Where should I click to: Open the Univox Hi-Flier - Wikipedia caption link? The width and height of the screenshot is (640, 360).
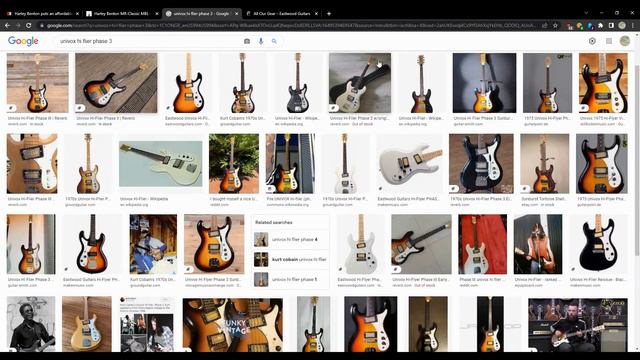pos(144,199)
